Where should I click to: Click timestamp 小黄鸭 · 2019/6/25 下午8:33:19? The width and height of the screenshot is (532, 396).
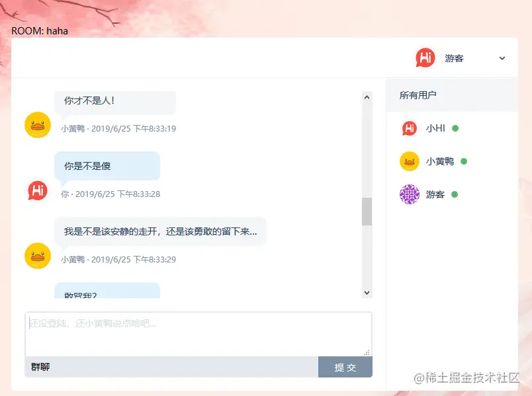[x=118, y=129]
